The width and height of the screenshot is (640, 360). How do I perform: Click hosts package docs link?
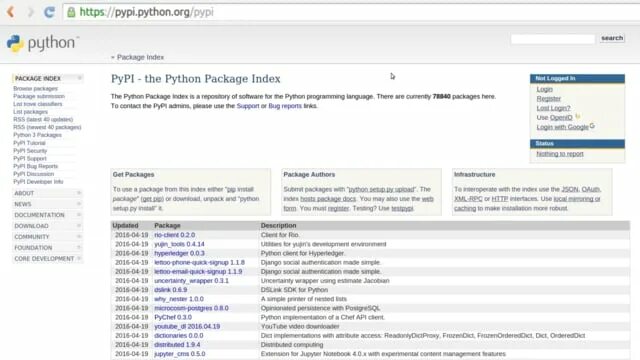(x=328, y=199)
